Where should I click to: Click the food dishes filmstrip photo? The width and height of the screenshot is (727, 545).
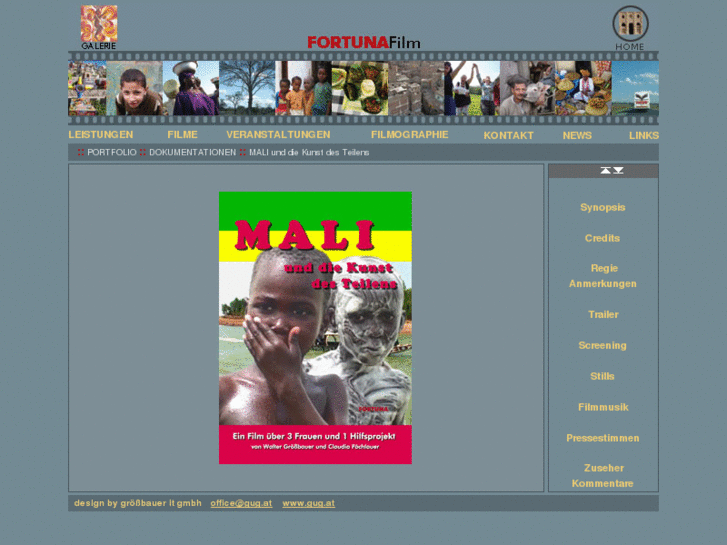[x=360, y=88]
